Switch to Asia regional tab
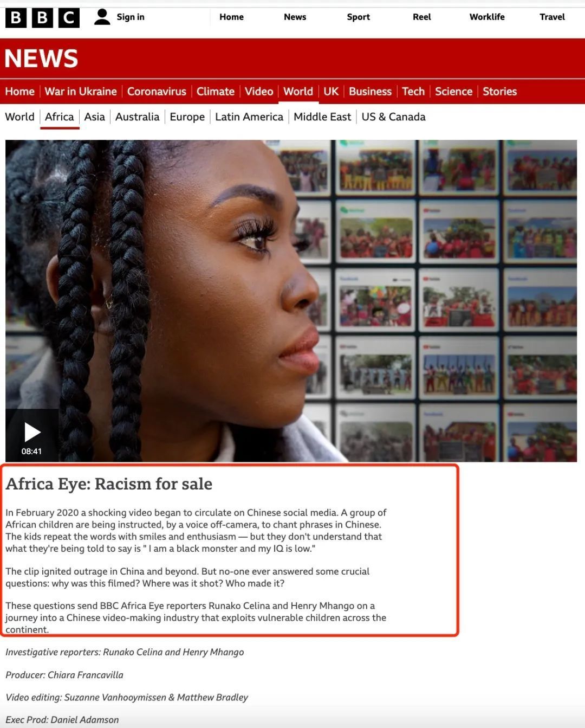 [x=94, y=117]
